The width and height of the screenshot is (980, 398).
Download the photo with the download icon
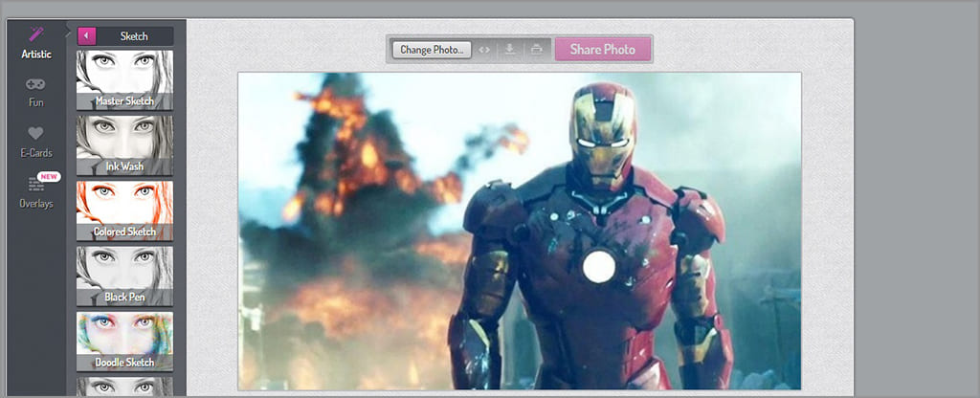(511, 49)
